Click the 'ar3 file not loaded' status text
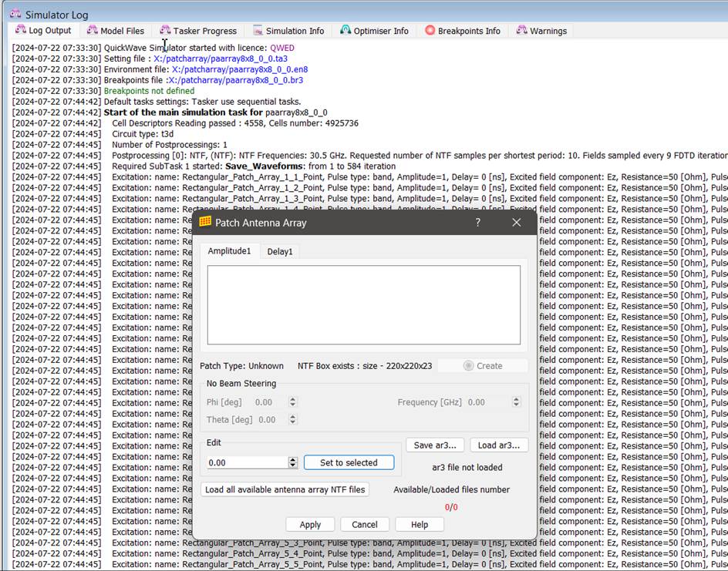 pos(467,467)
